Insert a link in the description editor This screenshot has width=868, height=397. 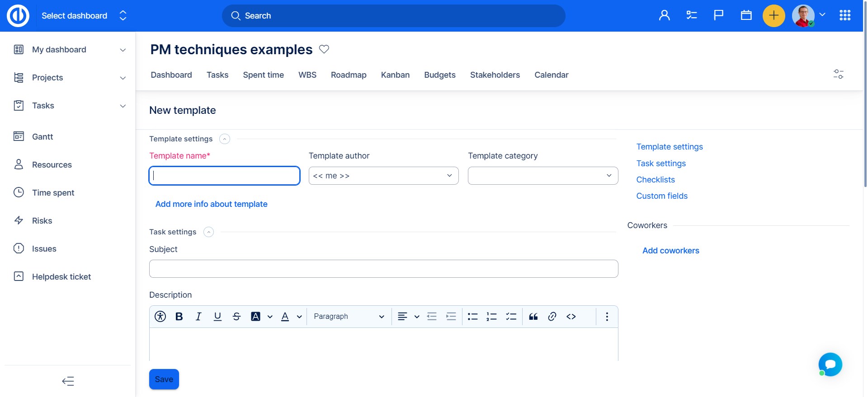click(x=552, y=317)
